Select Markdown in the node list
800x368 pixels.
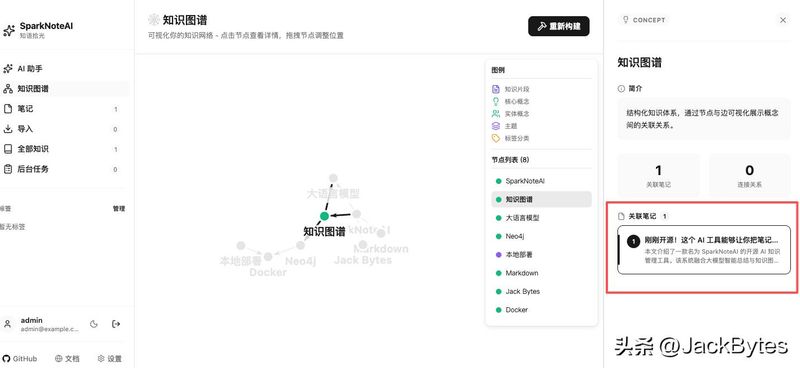point(541,273)
